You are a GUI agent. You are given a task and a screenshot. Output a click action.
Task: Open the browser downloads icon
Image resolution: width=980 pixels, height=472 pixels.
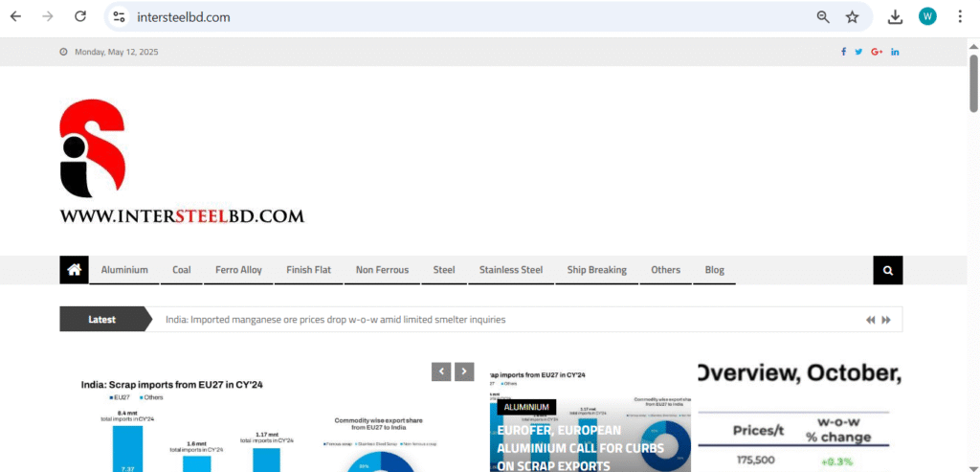click(x=895, y=17)
